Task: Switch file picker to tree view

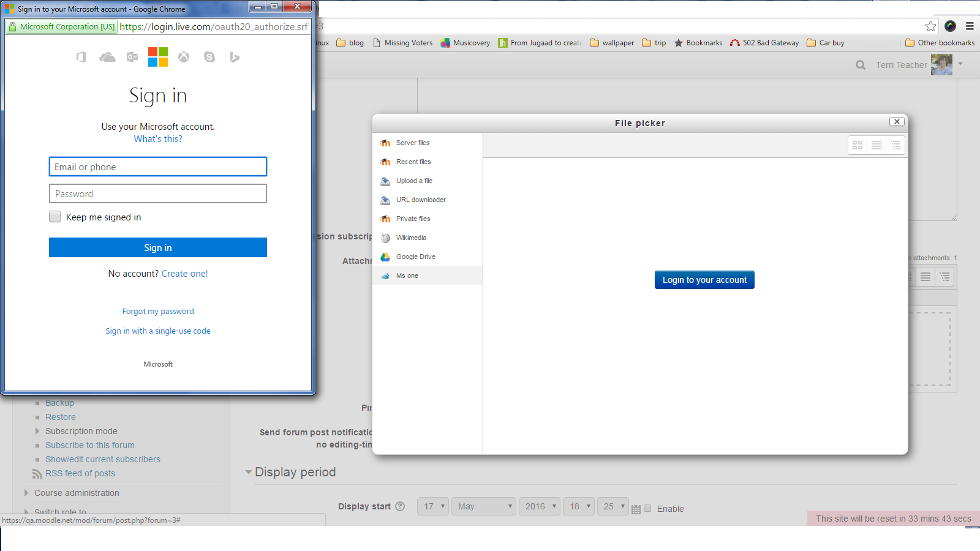Action: tap(895, 145)
